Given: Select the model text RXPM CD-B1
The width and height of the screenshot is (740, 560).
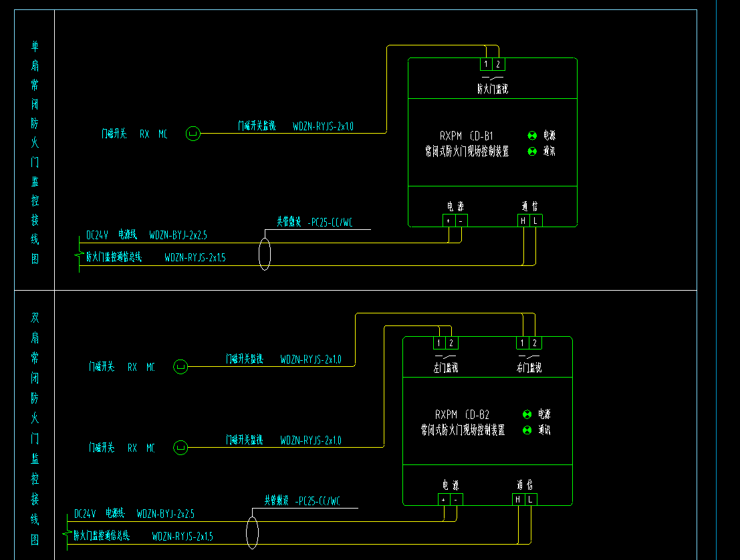Looking at the screenshot, I should point(467,136).
